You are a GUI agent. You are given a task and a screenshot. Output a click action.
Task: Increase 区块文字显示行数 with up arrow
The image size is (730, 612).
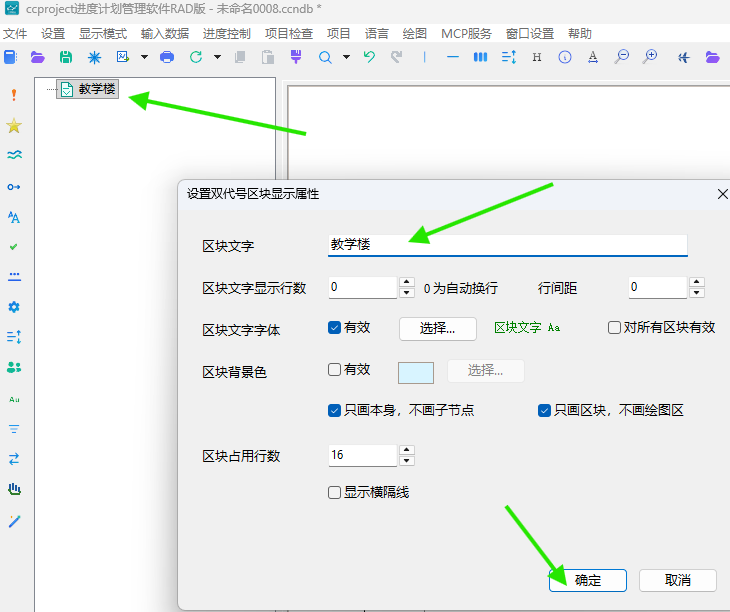[x=407, y=282]
